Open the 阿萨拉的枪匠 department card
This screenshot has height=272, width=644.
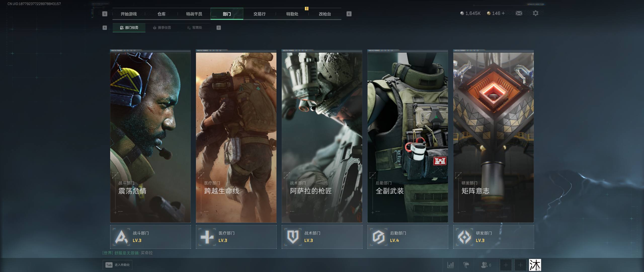(322, 137)
